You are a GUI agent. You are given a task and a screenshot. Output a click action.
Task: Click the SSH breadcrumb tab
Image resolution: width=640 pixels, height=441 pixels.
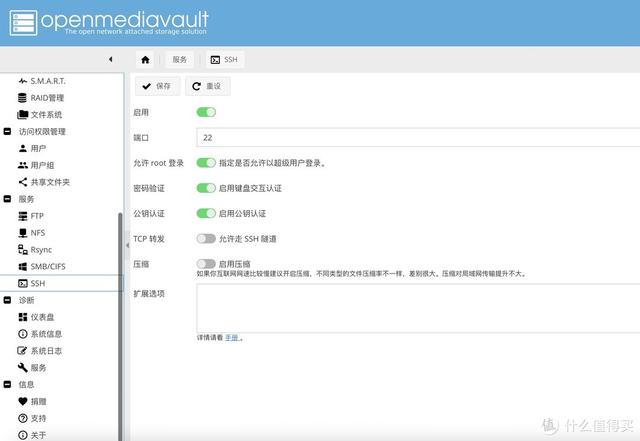224,60
